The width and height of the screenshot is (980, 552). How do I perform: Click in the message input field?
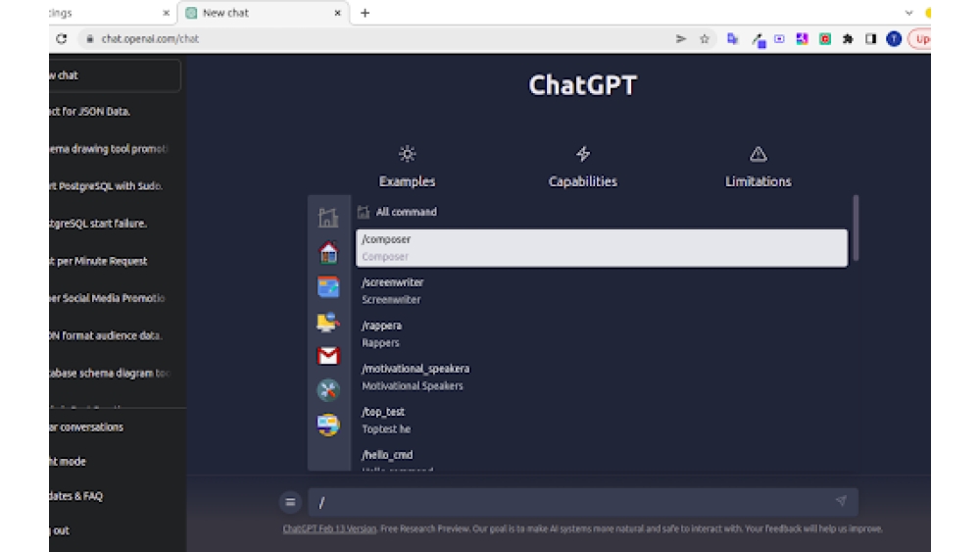pos(582,501)
